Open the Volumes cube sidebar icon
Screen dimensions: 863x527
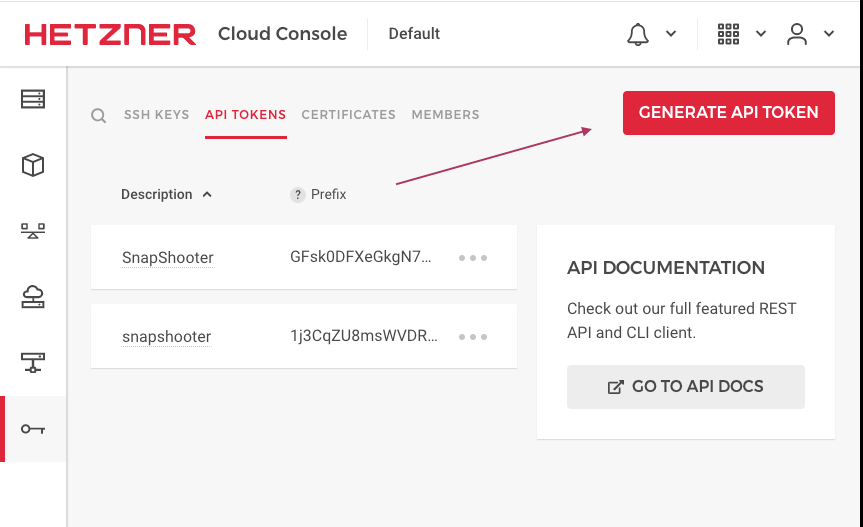tap(33, 165)
